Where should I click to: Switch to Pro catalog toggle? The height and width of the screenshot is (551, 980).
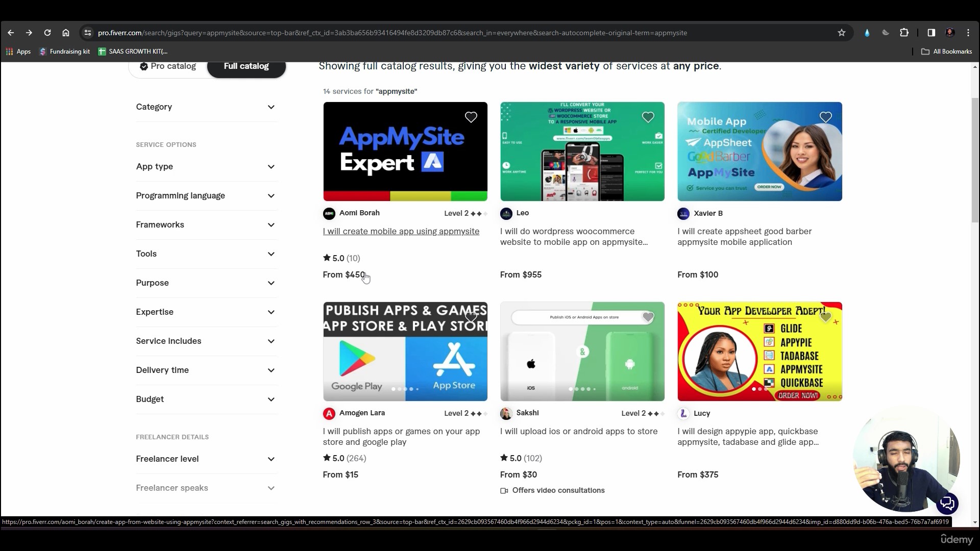(x=168, y=66)
